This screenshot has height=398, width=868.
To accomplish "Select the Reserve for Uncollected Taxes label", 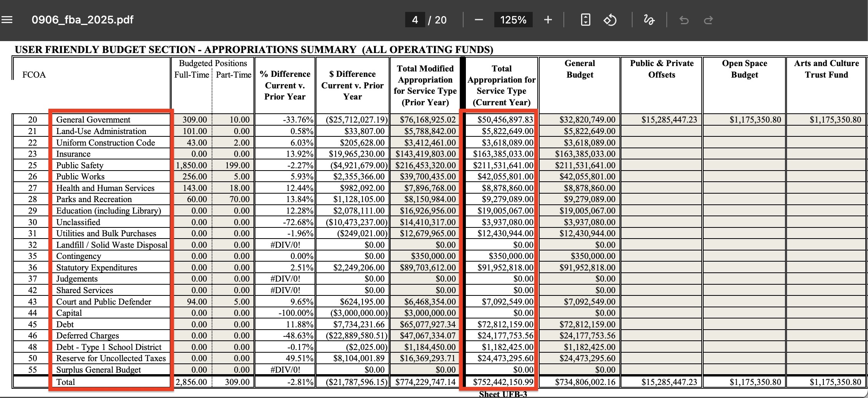I will pyautogui.click(x=111, y=358).
